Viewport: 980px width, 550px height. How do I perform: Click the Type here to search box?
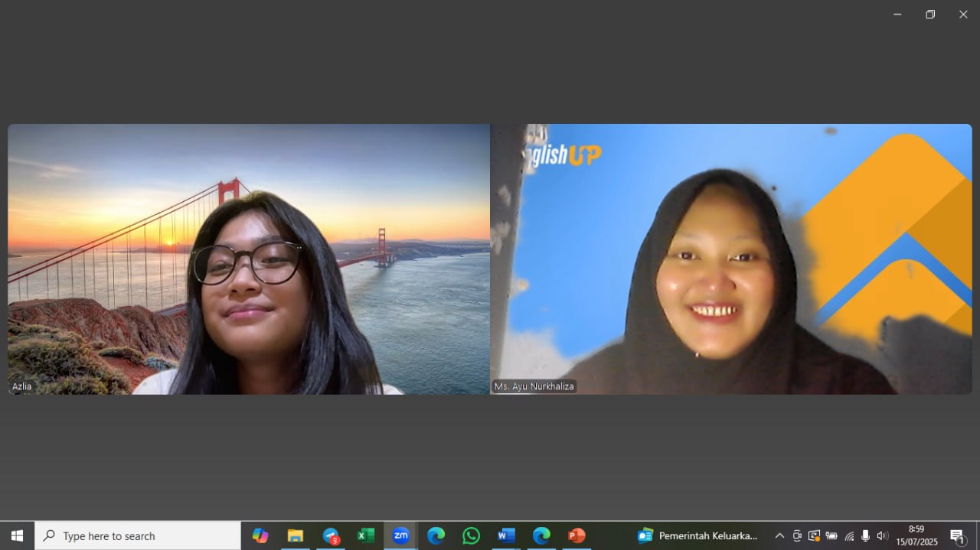point(138,535)
